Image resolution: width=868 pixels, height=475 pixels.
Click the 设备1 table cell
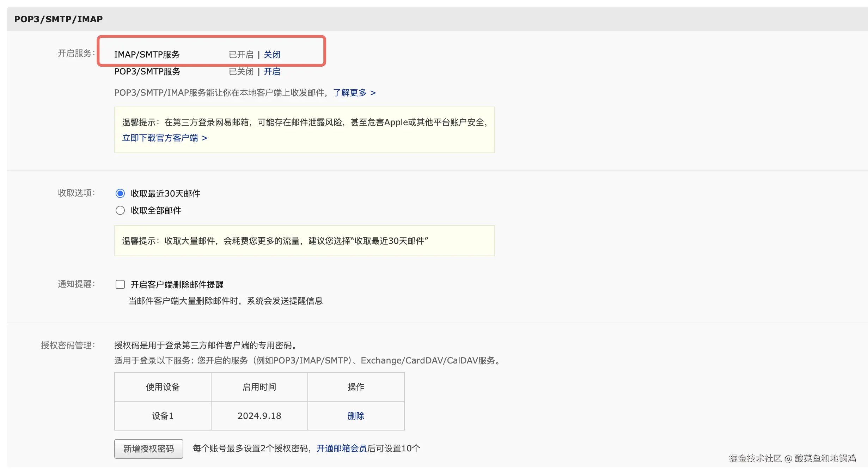[x=163, y=416]
